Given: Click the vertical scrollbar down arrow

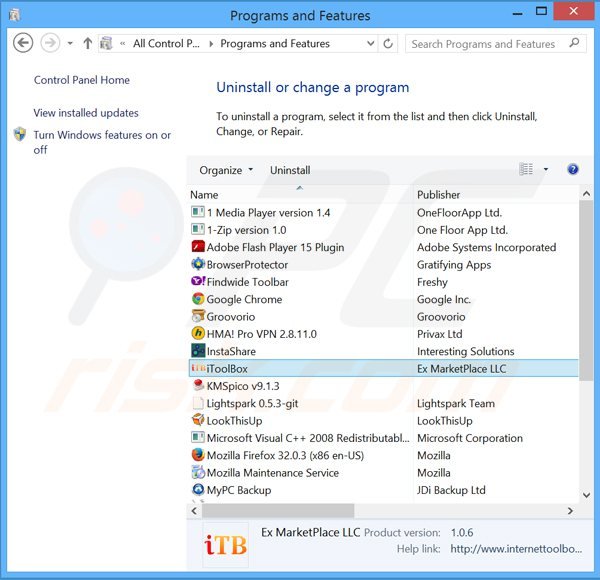Looking at the screenshot, I should [x=586, y=495].
